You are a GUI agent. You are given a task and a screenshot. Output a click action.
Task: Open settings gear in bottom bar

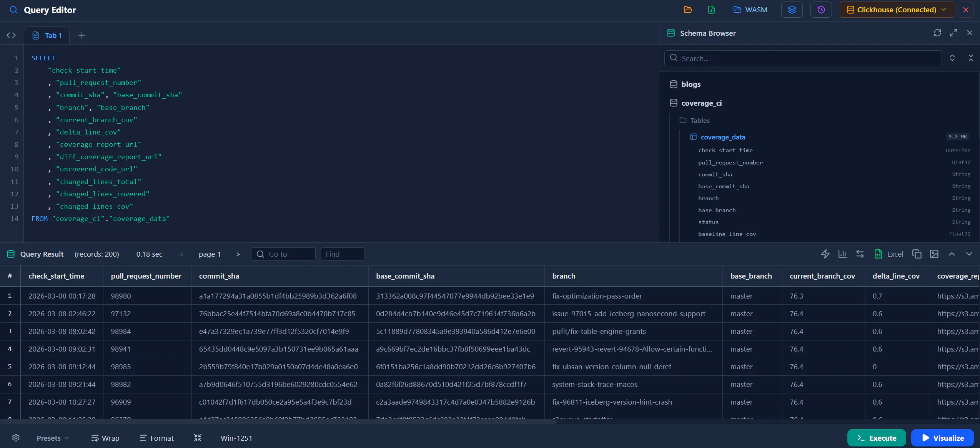tap(16, 438)
